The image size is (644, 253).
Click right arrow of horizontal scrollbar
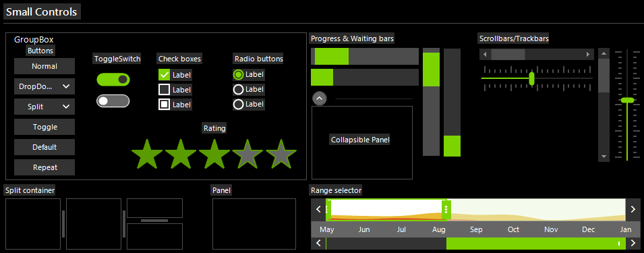coord(588,54)
